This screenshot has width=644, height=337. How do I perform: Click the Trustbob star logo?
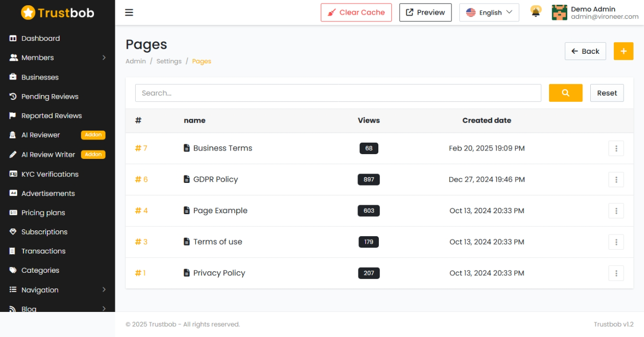point(28,13)
